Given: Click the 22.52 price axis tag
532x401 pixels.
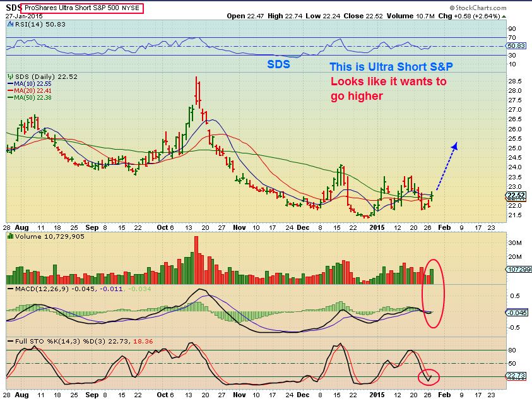Looking at the screenshot, I should coord(516,196).
